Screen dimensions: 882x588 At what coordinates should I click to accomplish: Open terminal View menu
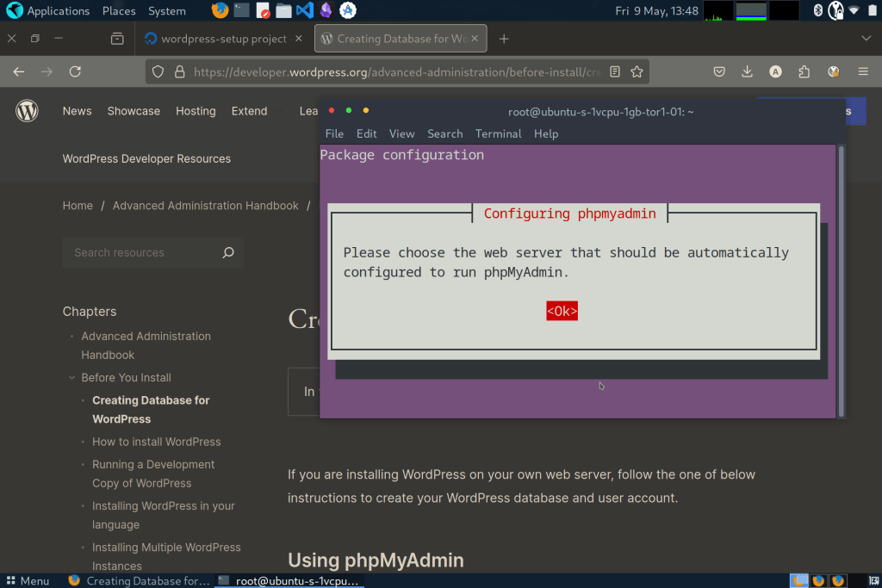point(401,133)
